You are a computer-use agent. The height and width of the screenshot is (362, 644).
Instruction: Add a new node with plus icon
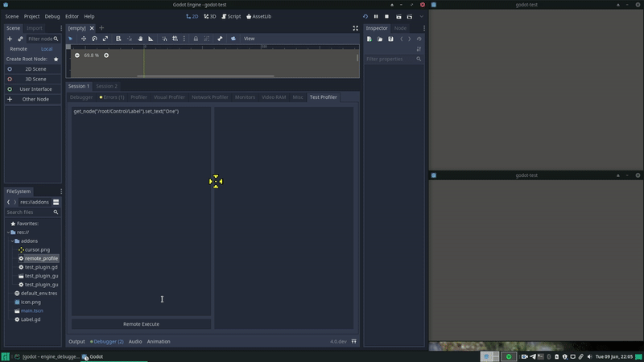(x=10, y=39)
